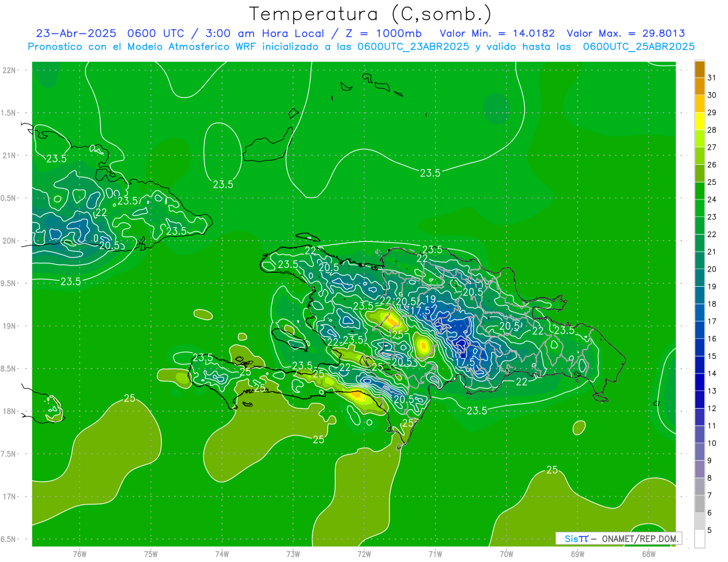This screenshot has height=562, width=728.
Task: Select "0600UTC_23ABR2025" initialization time text
Action: [x=413, y=46]
